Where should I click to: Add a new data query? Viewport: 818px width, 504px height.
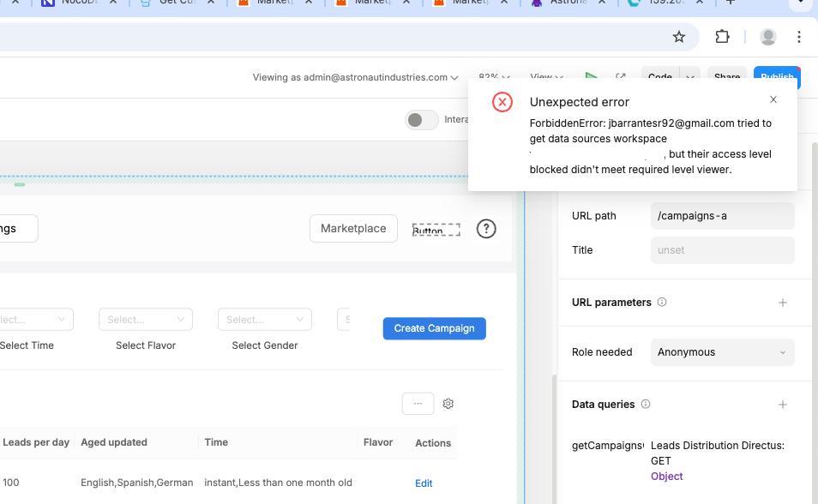pyautogui.click(x=782, y=405)
